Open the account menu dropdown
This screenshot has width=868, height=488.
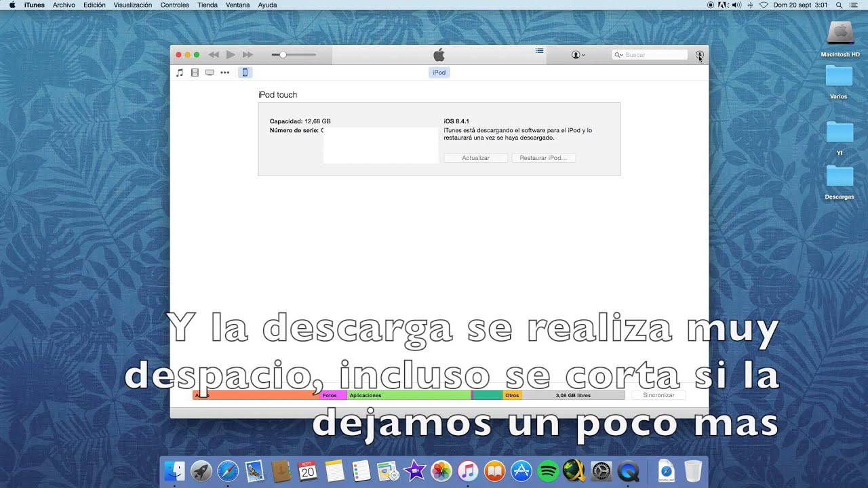coord(578,55)
